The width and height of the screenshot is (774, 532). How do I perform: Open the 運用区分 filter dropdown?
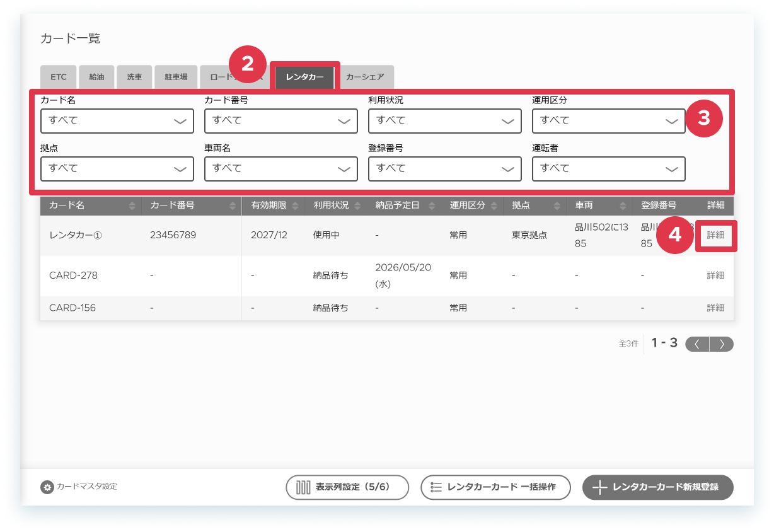click(x=609, y=121)
